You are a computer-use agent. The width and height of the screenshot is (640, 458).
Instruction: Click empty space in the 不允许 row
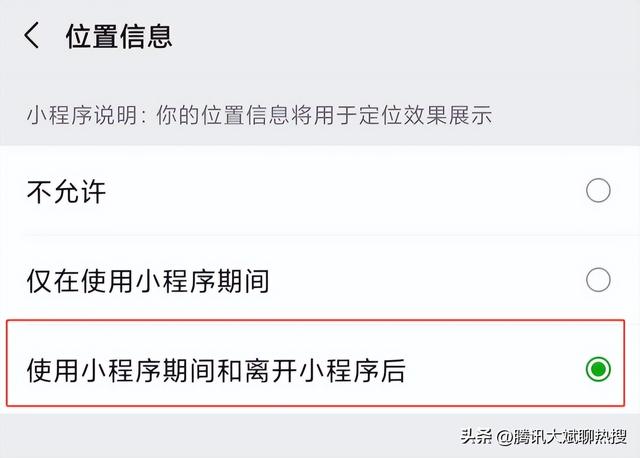point(350,192)
